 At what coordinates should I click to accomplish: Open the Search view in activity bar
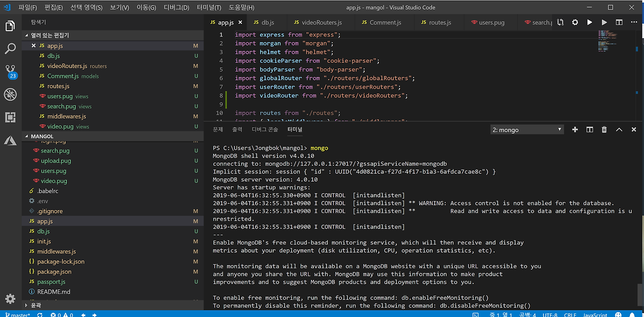(x=10, y=49)
